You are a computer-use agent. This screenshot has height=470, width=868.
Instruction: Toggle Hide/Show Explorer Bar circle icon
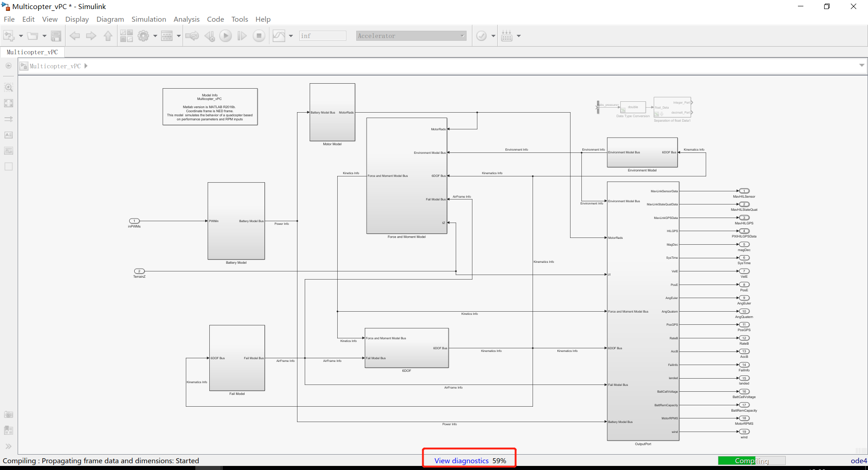click(9, 66)
